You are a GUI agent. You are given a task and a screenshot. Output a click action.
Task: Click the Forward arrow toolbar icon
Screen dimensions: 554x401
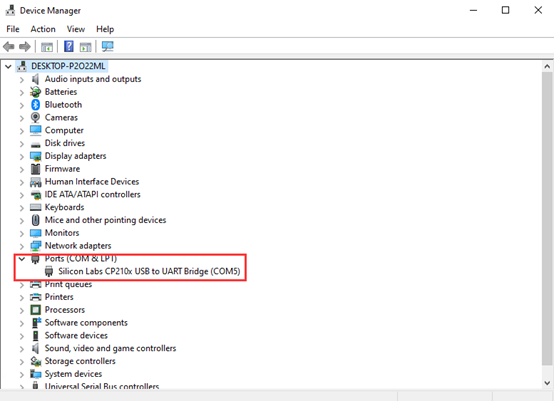(x=25, y=47)
